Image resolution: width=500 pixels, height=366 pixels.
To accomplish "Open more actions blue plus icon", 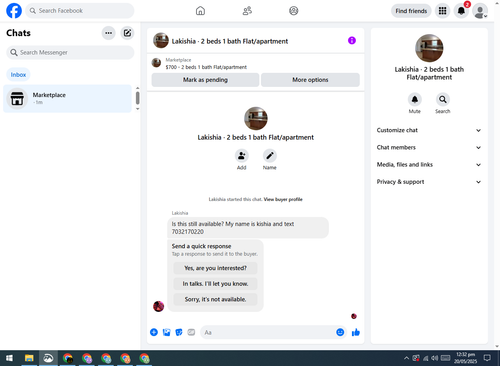I will [154, 332].
